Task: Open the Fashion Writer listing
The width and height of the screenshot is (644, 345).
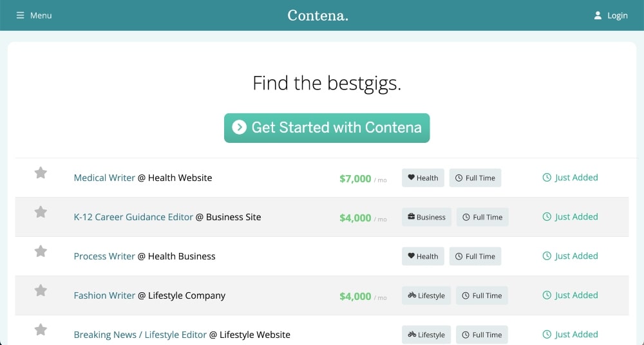Action: tap(104, 295)
